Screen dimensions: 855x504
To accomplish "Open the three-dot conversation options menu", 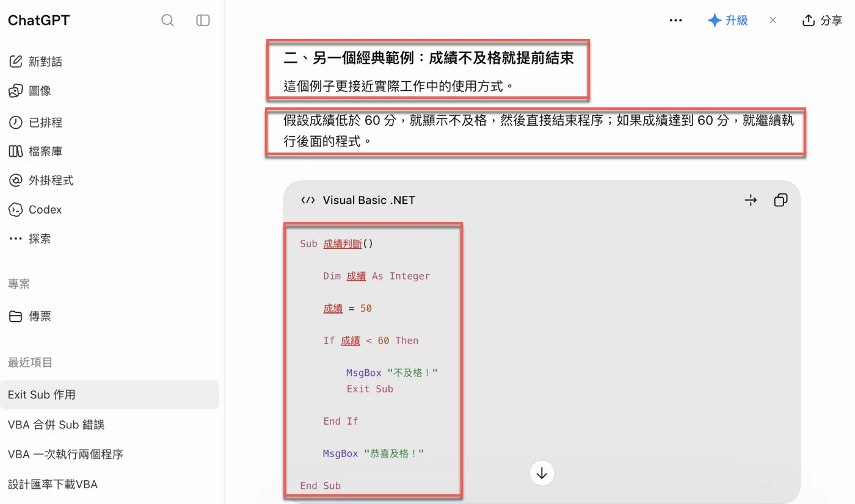I will (675, 20).
